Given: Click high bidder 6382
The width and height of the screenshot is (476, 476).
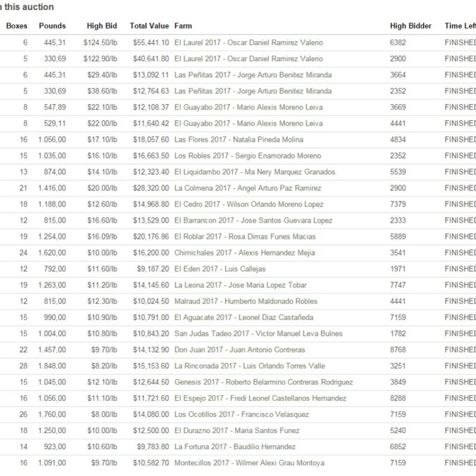Looking at the screenshot, I should 397,42.
